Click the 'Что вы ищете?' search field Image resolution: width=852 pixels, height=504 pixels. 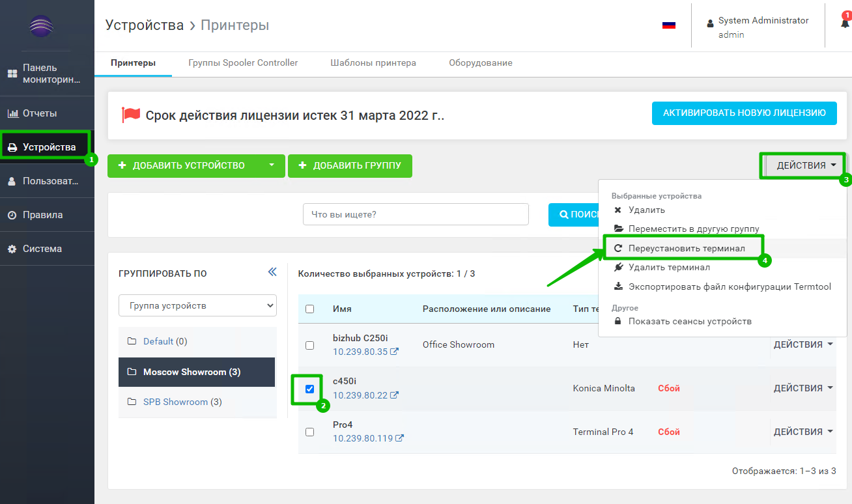point(416,214)
